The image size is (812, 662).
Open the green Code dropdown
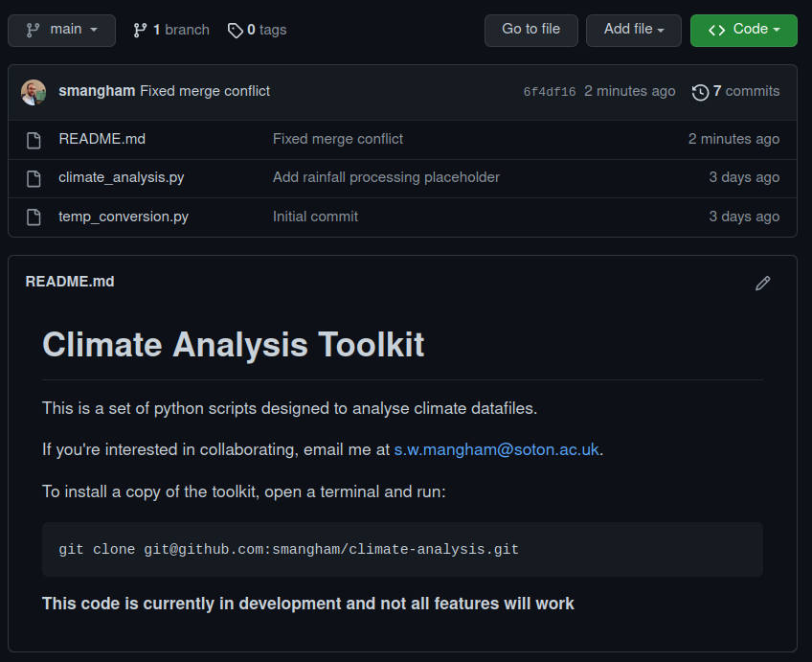(743, 30)
